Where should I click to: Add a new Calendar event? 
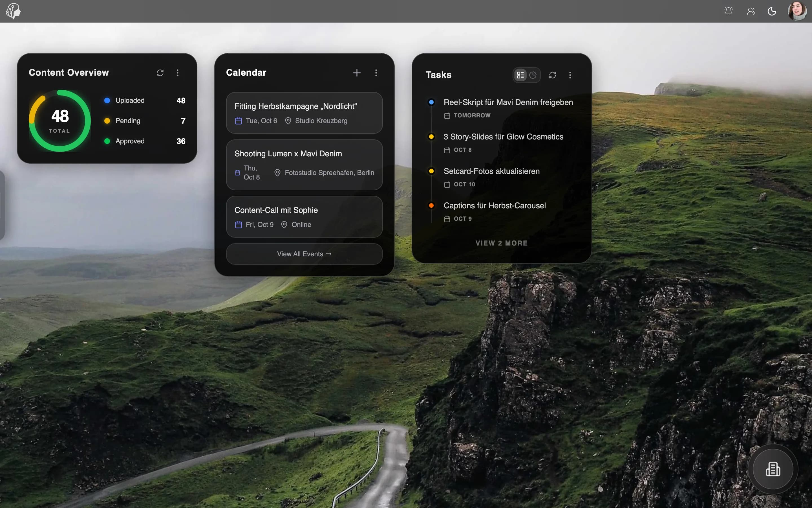[357, 73]
